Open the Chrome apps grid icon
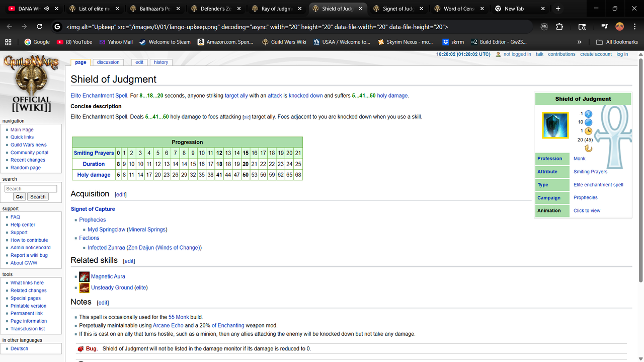This screenshot has width=644, height=362. (8, 42)
